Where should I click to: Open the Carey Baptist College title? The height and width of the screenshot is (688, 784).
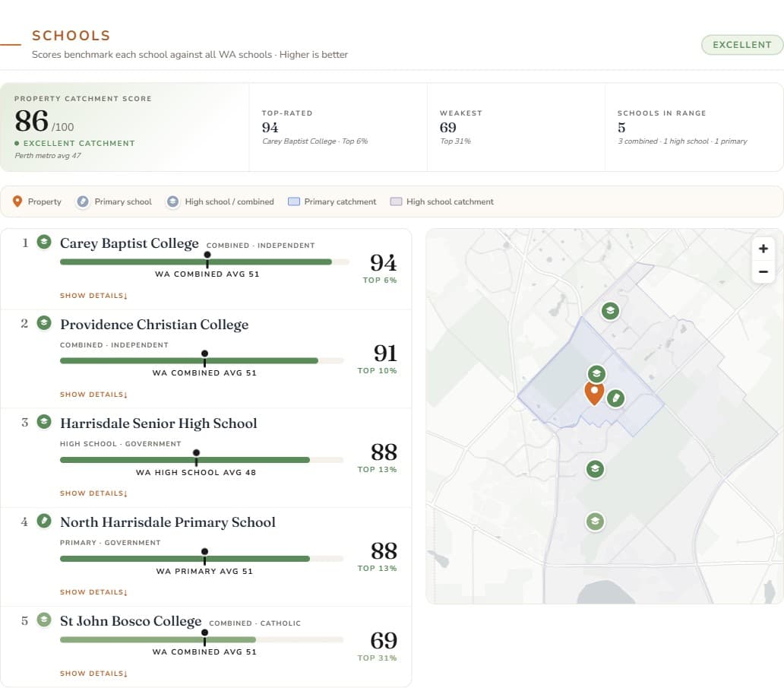(x=129, y=243)
